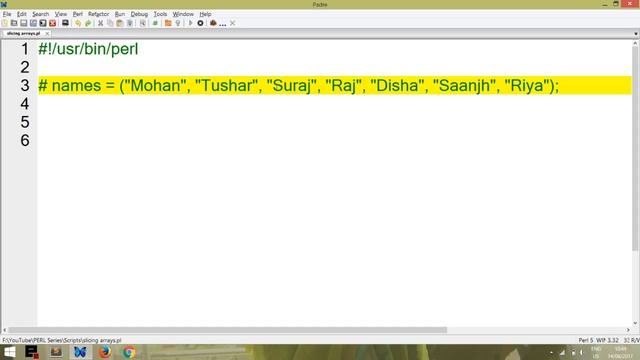Open the View menu
Image resolution: width=640 pixels, height=360 pixels.
coord(61,14)
